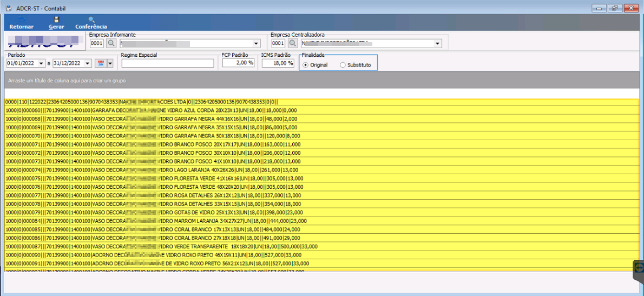Expand the arrow beside the calendar icon
Viewport: 644px width, 296px height.
110,63
